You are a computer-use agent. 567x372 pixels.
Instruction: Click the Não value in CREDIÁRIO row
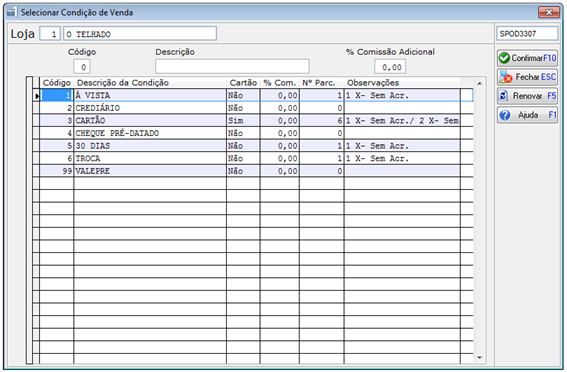point(235,108)
